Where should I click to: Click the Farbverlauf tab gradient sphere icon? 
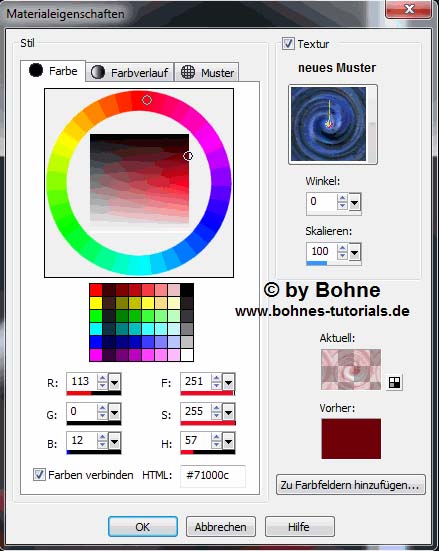coord(98,72)
